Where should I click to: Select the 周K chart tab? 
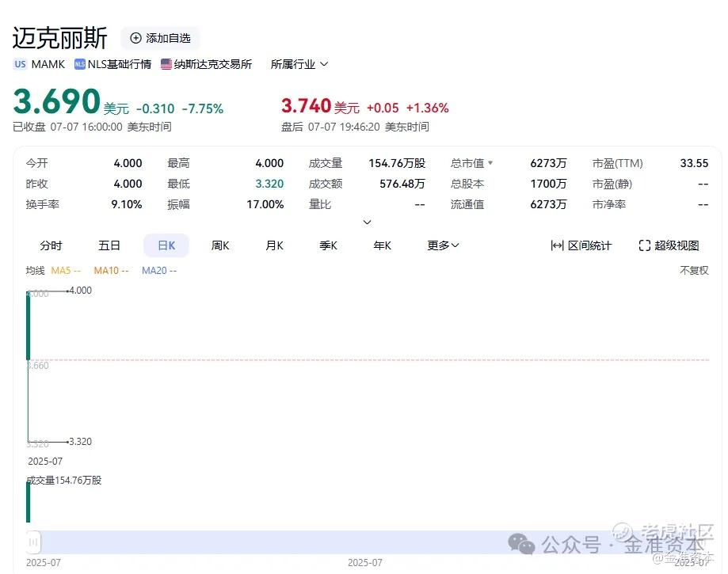220,245
